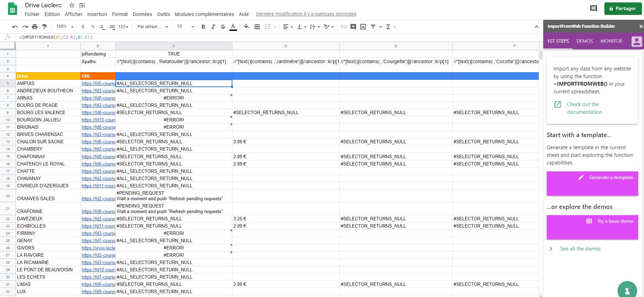
Task: Expand merge cells options arrow
Action: (x=275, y=27)
